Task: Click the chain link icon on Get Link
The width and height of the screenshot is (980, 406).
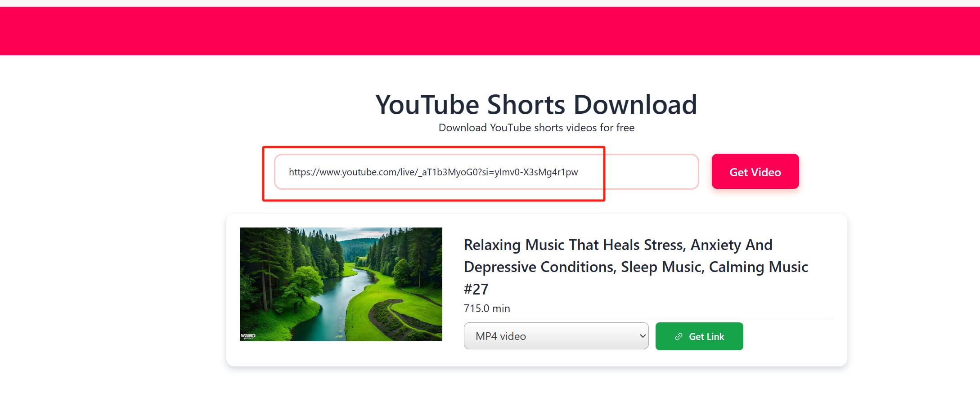Action: (x=679, y=337)
